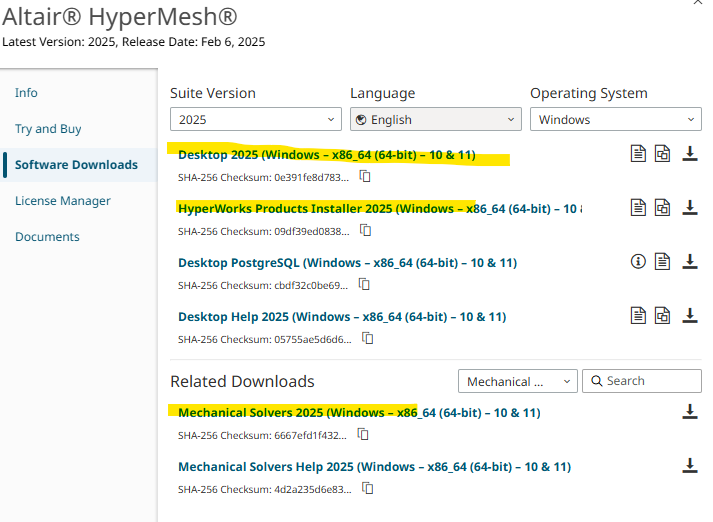Open Desktop Help 2025 Windows link
The width and height of the screenshot is (713, 522).
[342, 317]
